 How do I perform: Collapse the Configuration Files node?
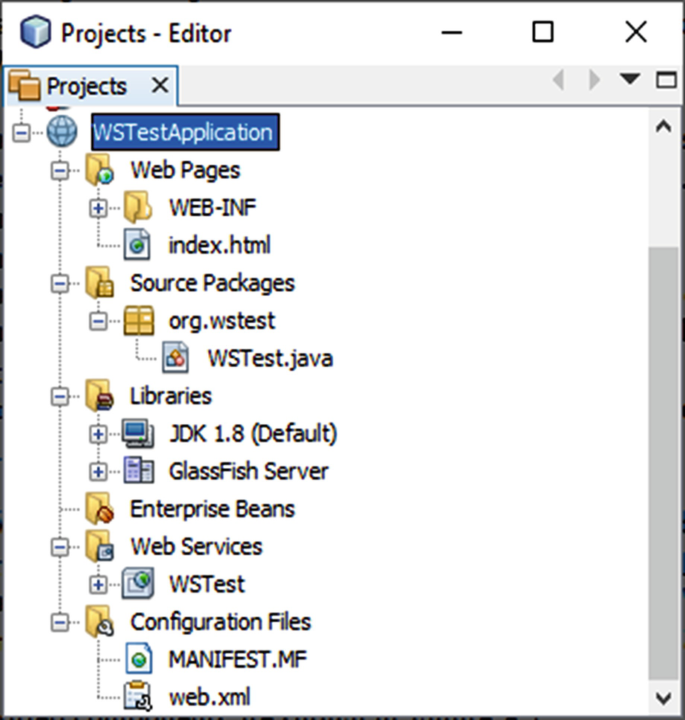[x=60, y=623]
